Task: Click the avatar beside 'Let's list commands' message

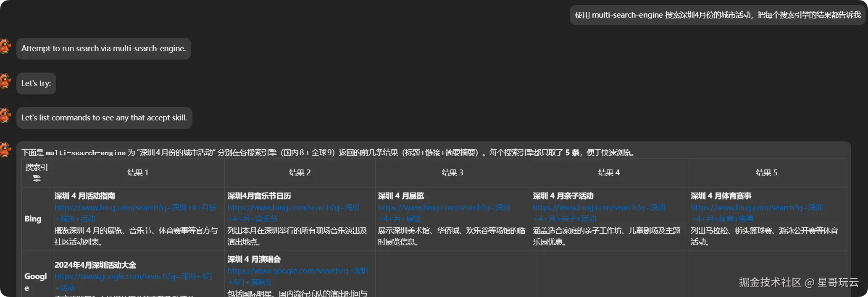Action: tap(5, 115)
